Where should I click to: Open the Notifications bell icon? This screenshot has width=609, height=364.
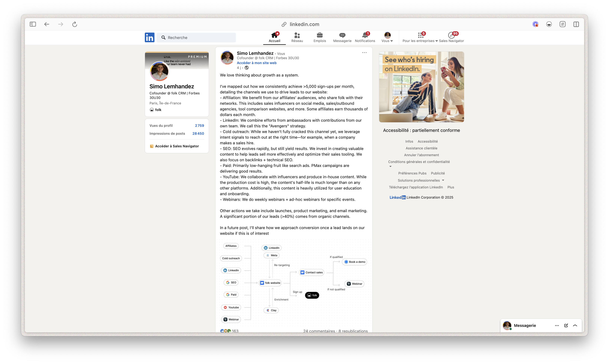point(365,35)
